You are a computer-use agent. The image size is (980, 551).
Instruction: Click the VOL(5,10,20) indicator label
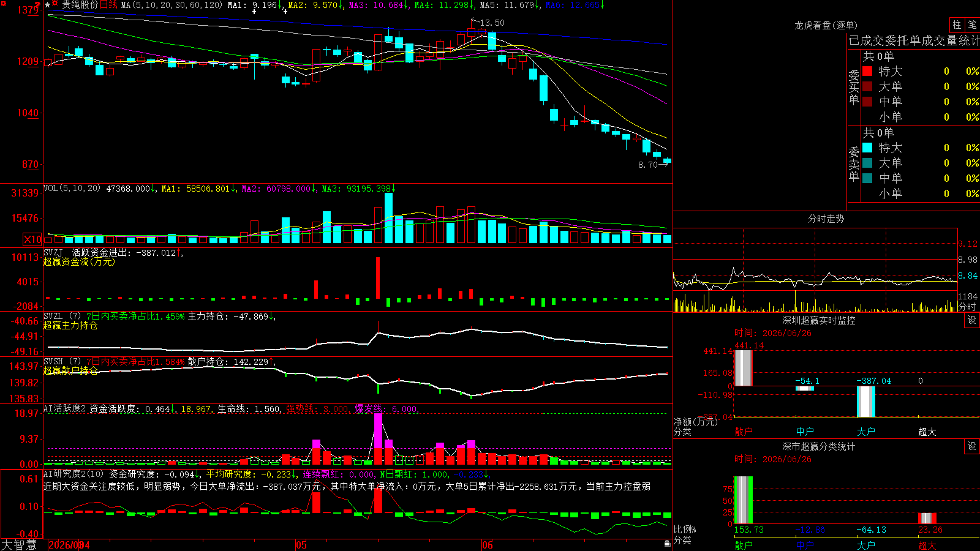point(72,189)
